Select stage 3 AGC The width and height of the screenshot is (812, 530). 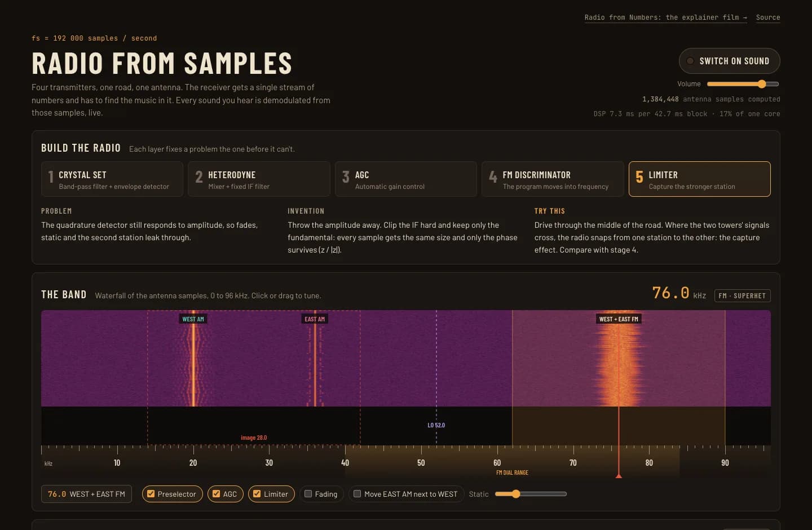406,179
